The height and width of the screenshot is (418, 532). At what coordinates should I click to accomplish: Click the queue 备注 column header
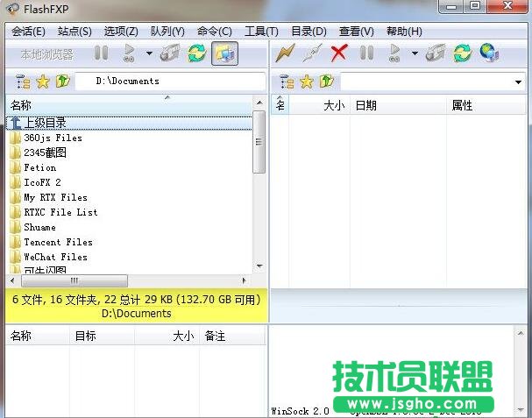(x=232, y=336)
